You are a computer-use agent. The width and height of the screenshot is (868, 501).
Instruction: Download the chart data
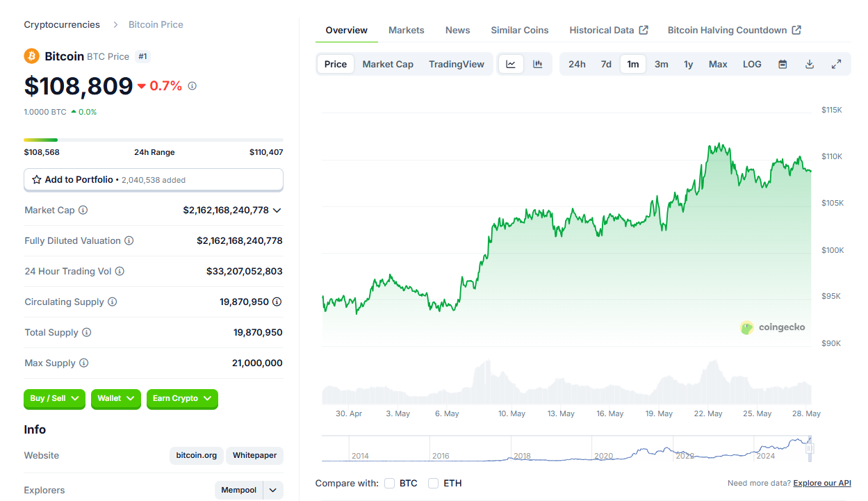tap(810, 64)
